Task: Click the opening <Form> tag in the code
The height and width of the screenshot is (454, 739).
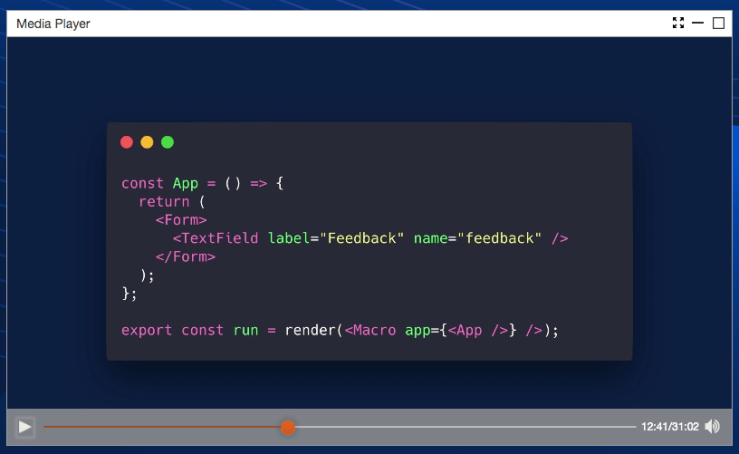Action: 181,220
